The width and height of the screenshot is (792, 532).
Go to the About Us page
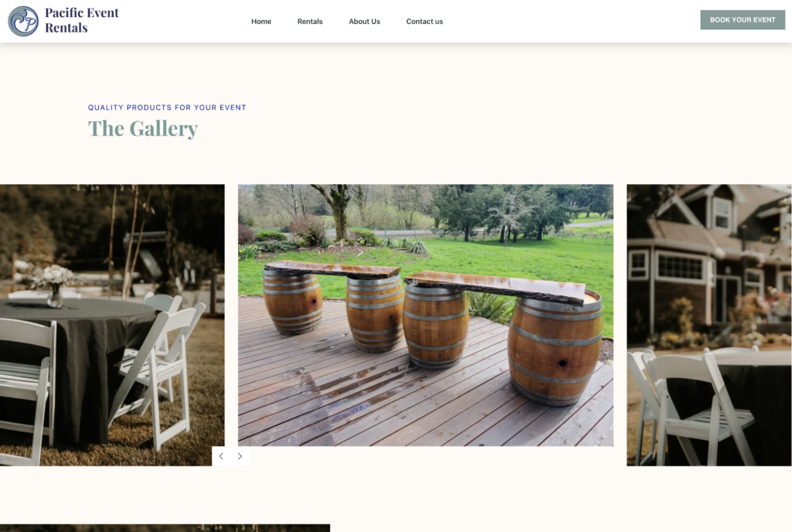coord(364,21)
